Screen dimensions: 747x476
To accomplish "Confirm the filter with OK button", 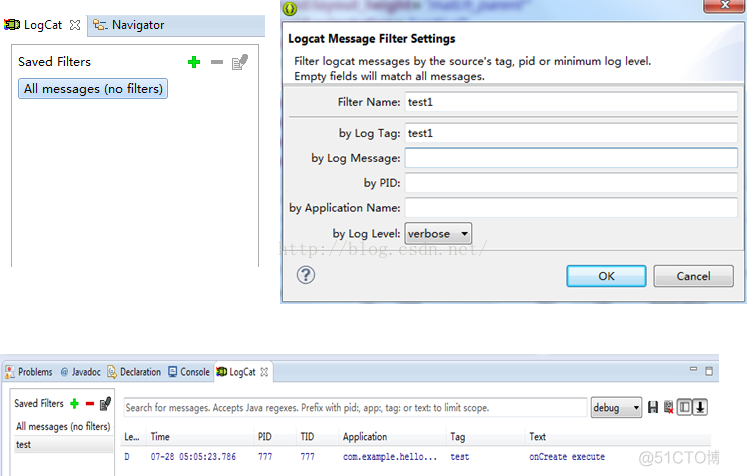I will [606, 276].
